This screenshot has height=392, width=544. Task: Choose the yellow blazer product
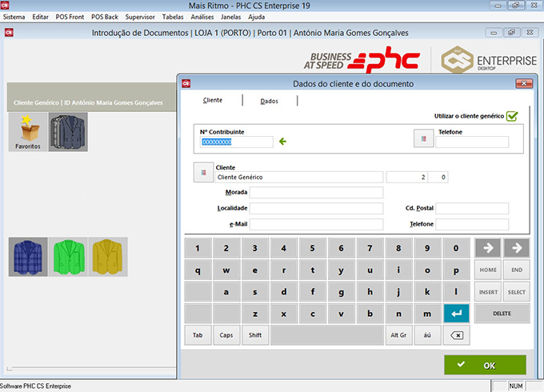pyautogui.click(x=108, y=257)
